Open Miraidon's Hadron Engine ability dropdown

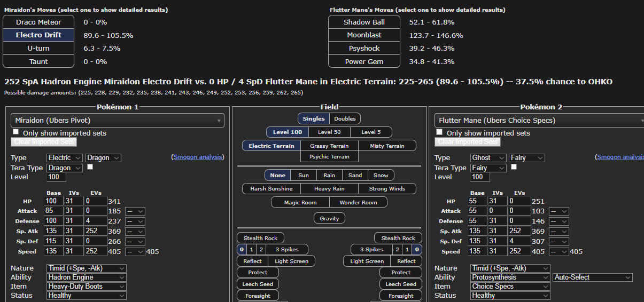click(x=86, y=277)
